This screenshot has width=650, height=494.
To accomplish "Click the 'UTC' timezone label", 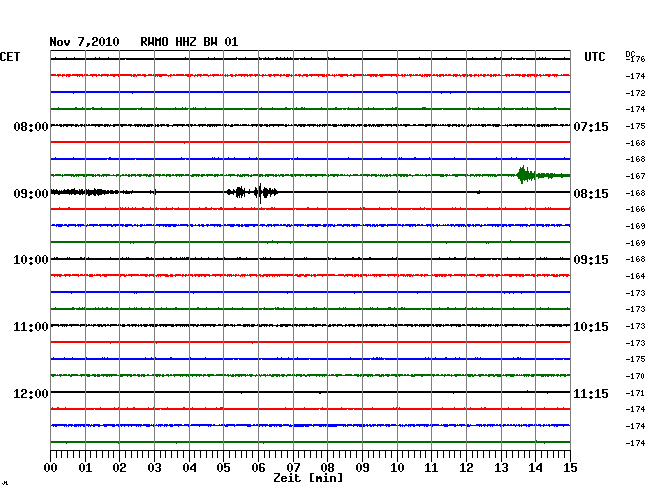I will pyautogui.click(x=594, y=57).
